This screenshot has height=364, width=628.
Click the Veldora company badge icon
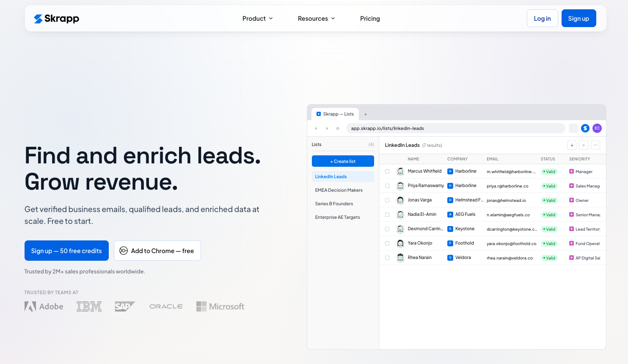point(450,258)
